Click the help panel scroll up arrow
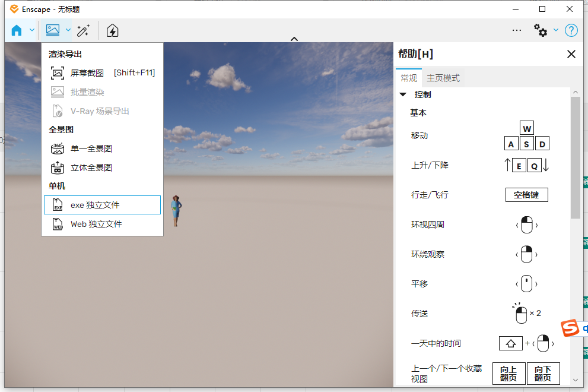The image size is (588, 392). 576,92
